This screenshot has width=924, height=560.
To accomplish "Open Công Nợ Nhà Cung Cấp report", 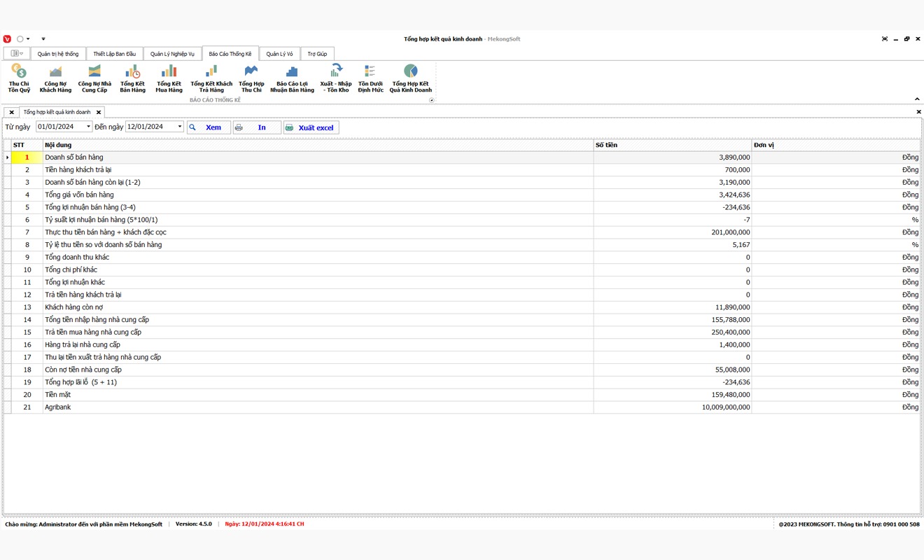I will point(94,78).
